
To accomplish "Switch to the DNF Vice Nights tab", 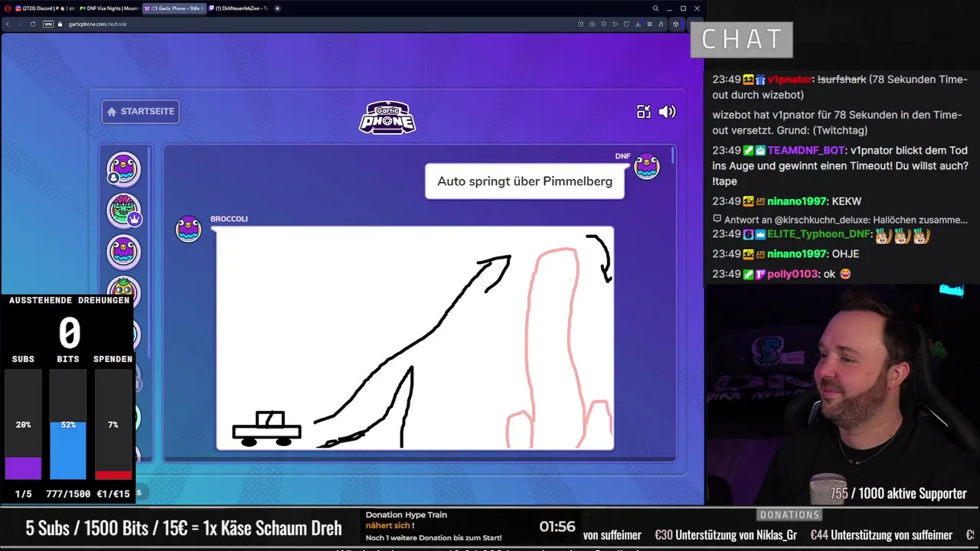I will (109, 8).
